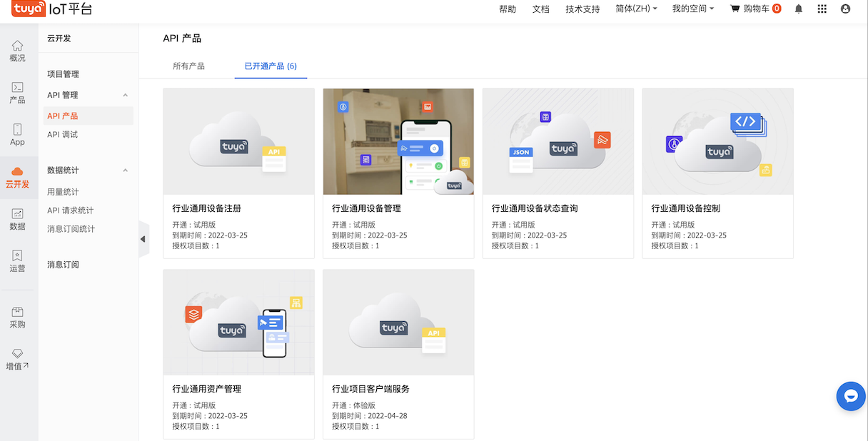The width and height of the screenshot is (868, 441).
Task: Open the App section in sidebar
Action: click(17, 134)
